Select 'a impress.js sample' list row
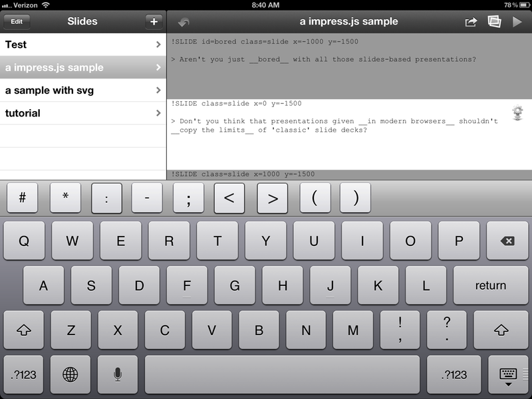The image size is (532, 399). (83, 67)
